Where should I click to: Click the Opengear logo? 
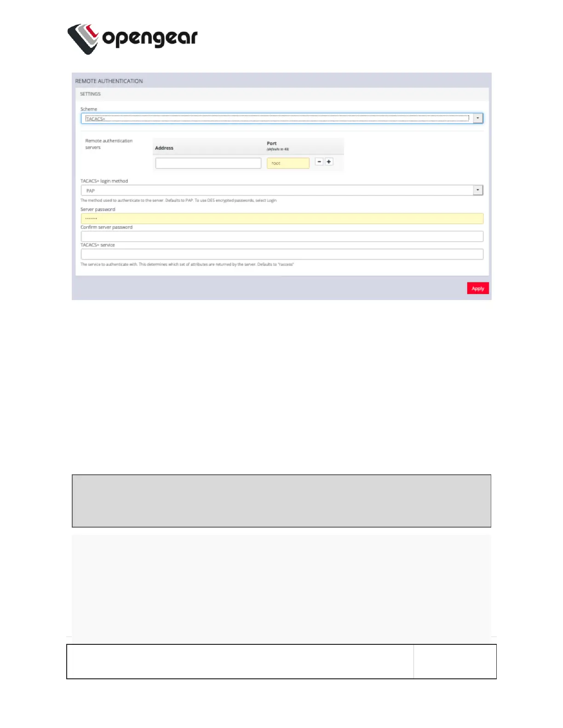(132, 39)
